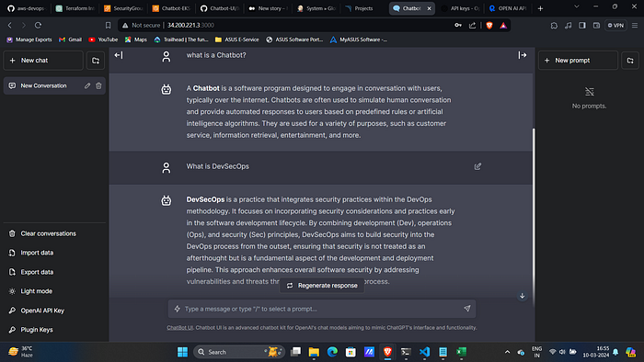Switch to Projects tab
The height and width of the screenshot is (362, 644).
coord(364,8)
